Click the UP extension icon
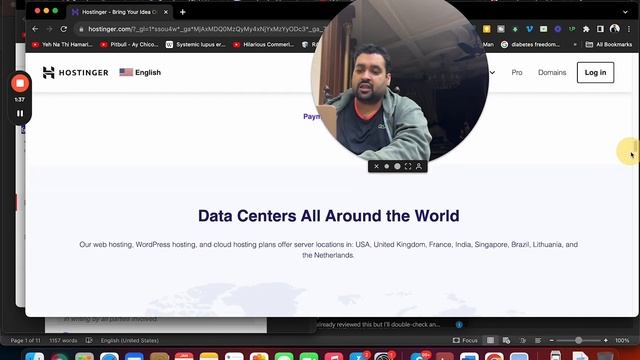The height and width of the screenshot is (360, 640). (x=572, y=29)
